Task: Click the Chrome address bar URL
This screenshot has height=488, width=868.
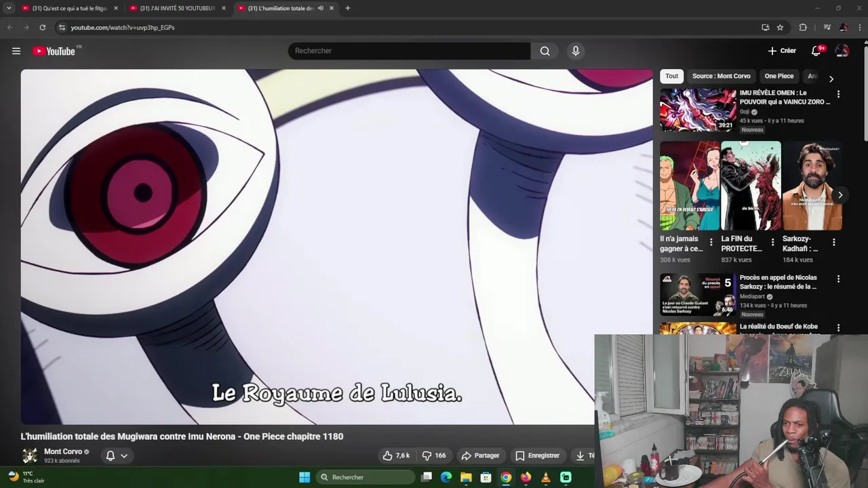Action: [x=123, y=27]
